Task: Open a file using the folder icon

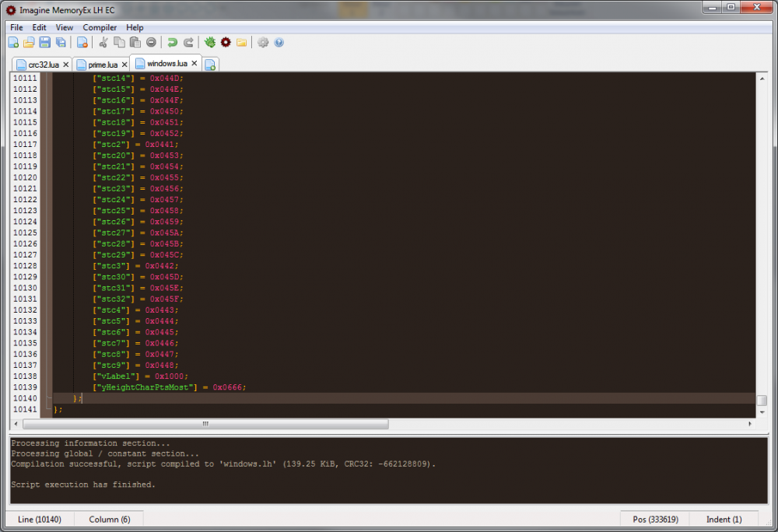Action: 29,43
